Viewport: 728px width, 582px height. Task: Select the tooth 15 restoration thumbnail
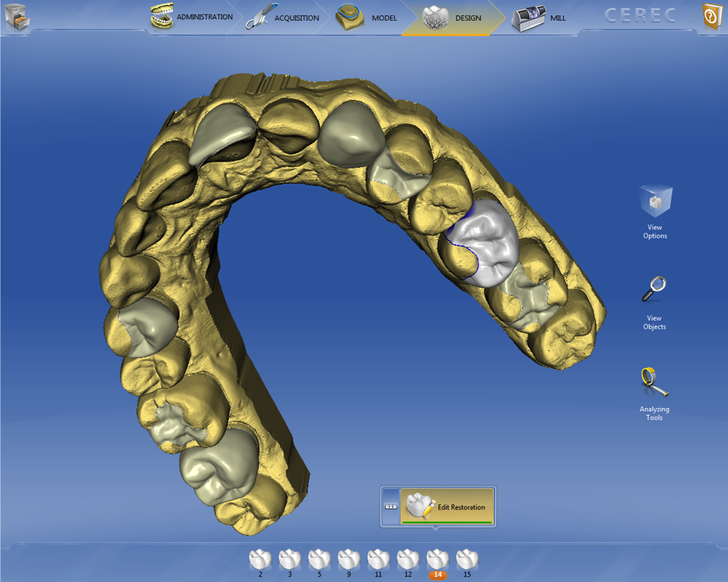tap(466, 558)
